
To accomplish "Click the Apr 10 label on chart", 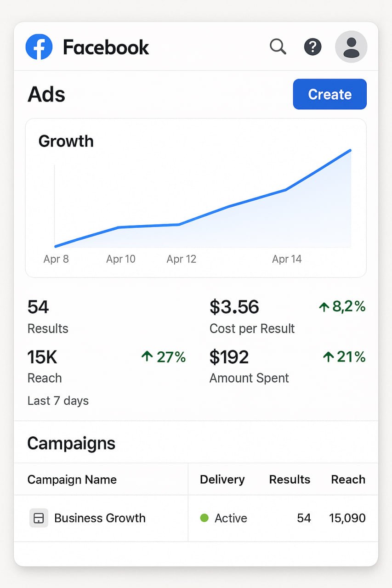I will pos(121,259).
